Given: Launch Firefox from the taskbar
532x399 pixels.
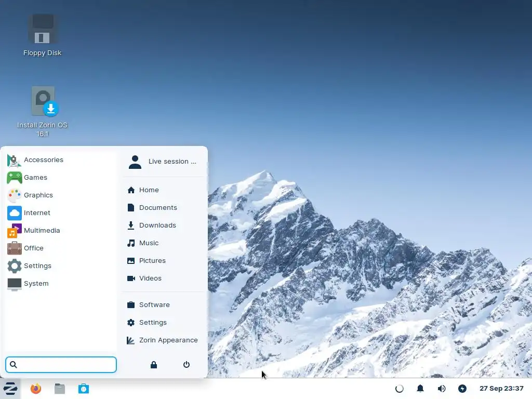Looking at the screenshot, I should pyautogui.click(x=36, y=389).
